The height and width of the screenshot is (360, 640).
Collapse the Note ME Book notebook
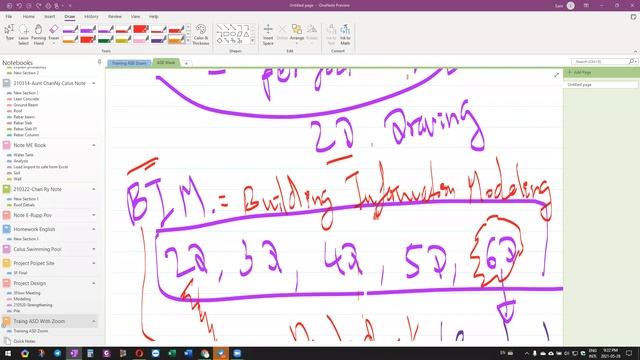click(x=94, y=145)
